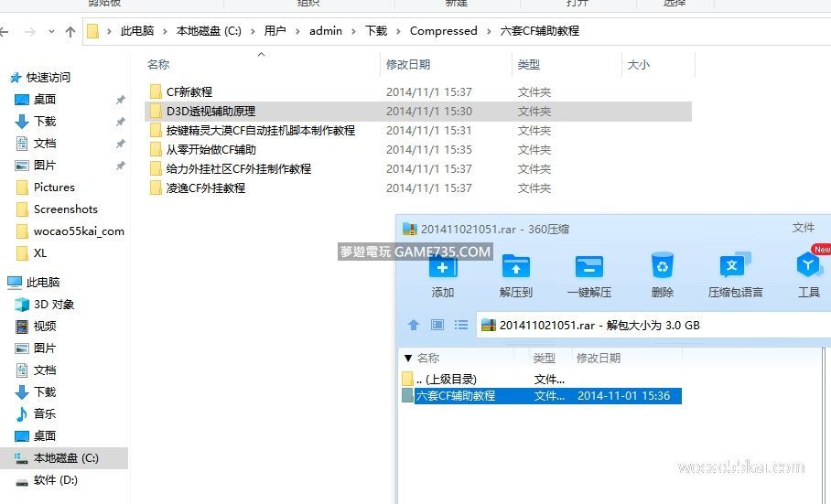
Task: Open 下载 under quick access
Action: [x=45, y=122]
